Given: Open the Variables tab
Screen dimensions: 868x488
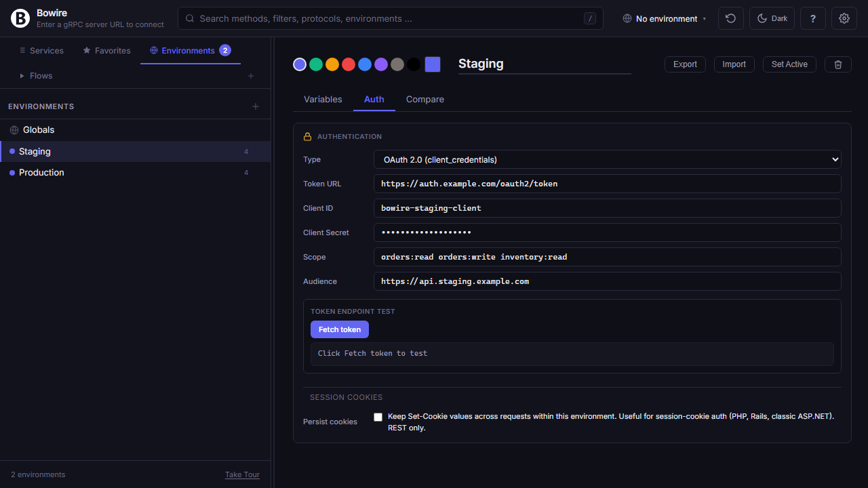Looking at the screenshot, I should pos(323,100).
